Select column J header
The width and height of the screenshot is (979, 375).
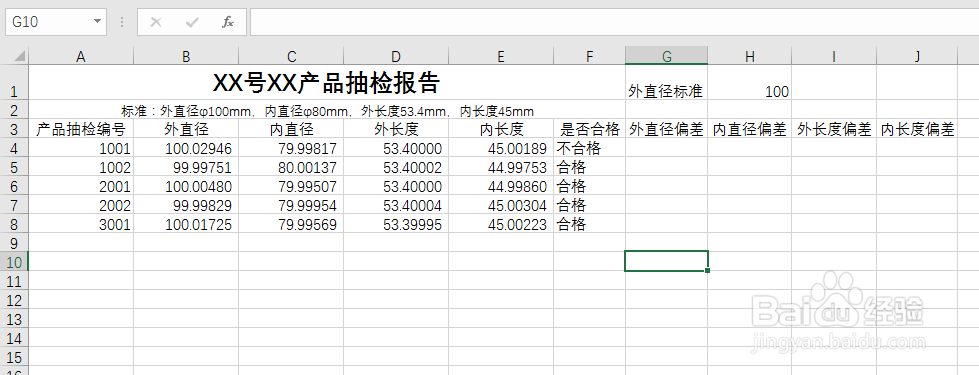(917, 56)
